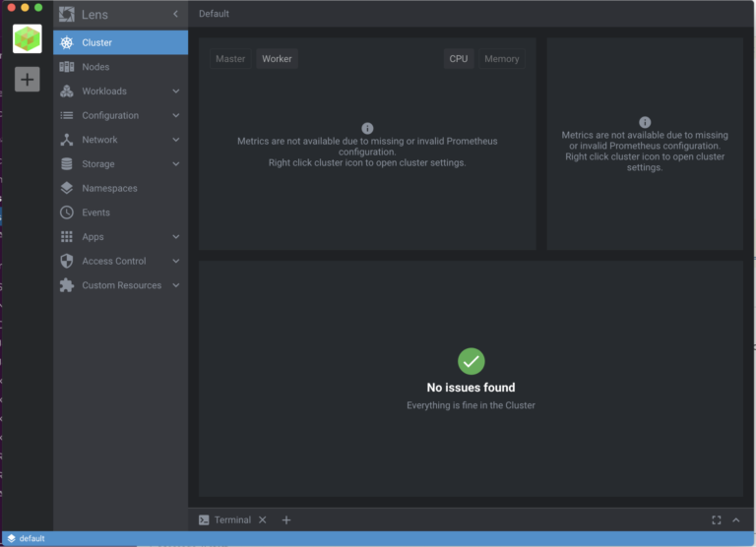
Task: Expand the Workloads menu chevron
Action: pos(176,91)
